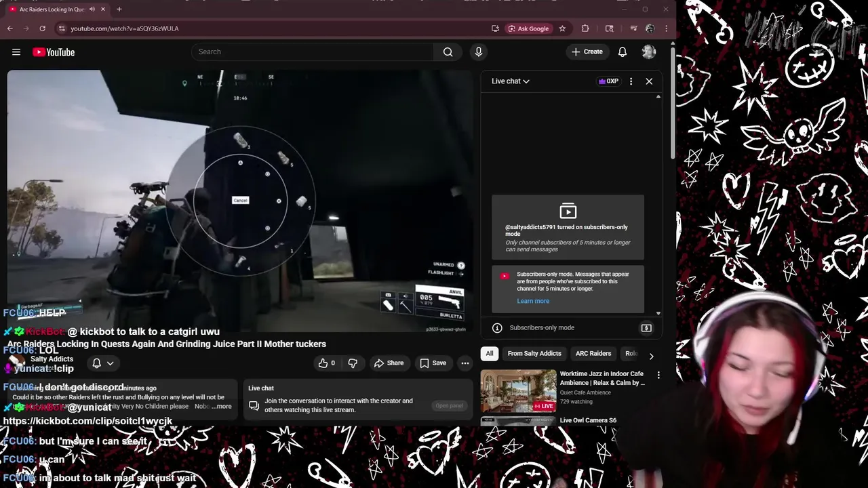Viewport: 868px width, 488px height.
Task: Click the video player area
Action: pyautogui.click(x=240, y=201)
